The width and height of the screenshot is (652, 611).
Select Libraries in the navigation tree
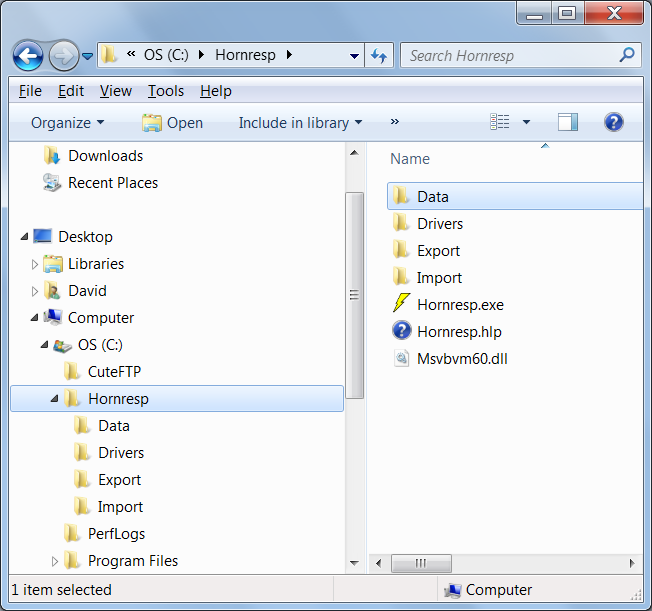tap(96, 264)
